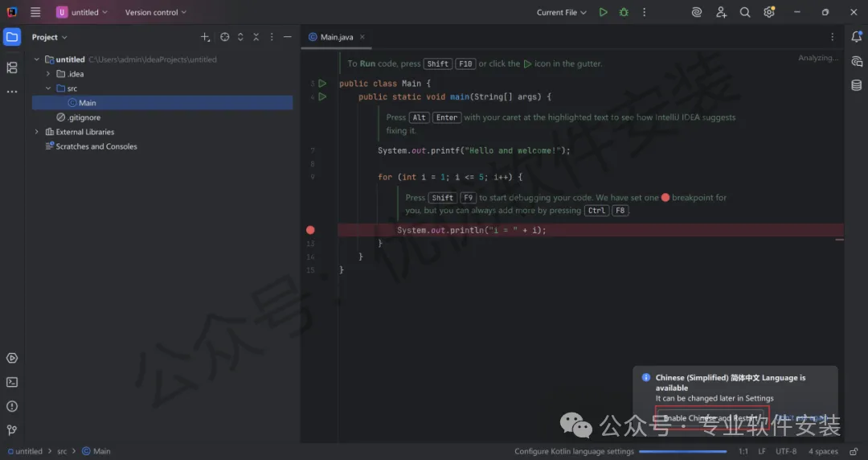Image resolution: width=868 pixels, height=460 pixels.
Task: Open line separator LF selector
Action: [762, 451]
